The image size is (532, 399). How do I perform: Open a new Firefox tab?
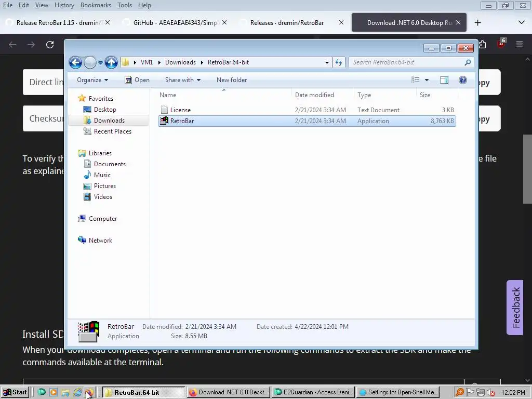478,23
